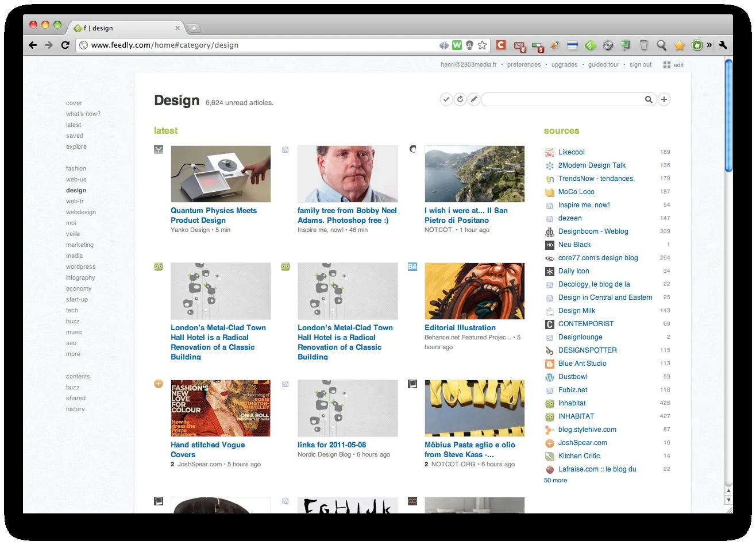Click the yellow star extension icon in the toolbar
This screenshot has width=756, height=545.
point(680,45)
